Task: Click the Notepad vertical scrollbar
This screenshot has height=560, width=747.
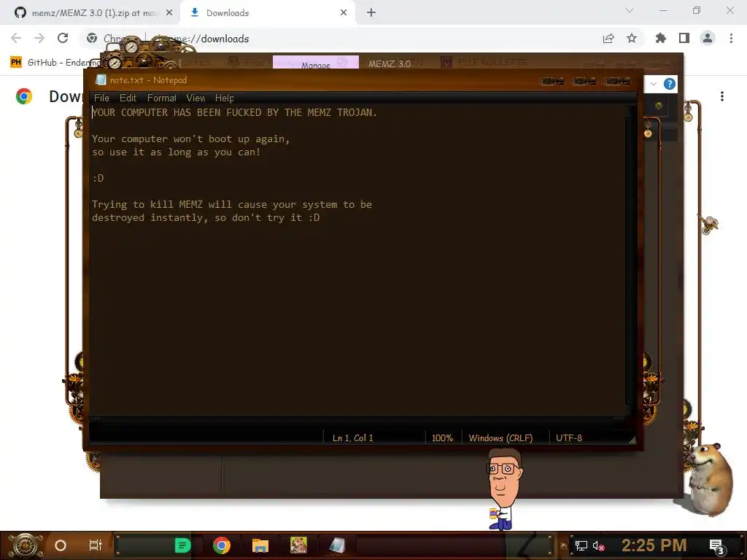Action: click(630, 260)
